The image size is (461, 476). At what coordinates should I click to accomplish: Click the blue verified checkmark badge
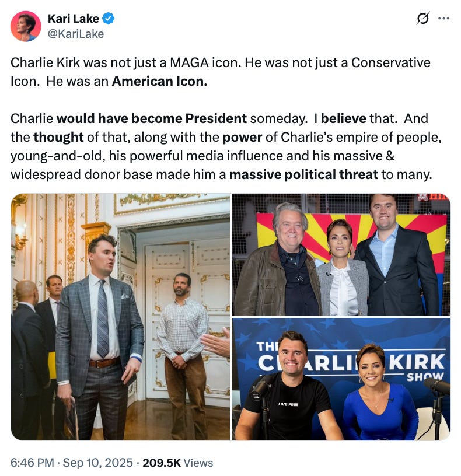point(108,19)
